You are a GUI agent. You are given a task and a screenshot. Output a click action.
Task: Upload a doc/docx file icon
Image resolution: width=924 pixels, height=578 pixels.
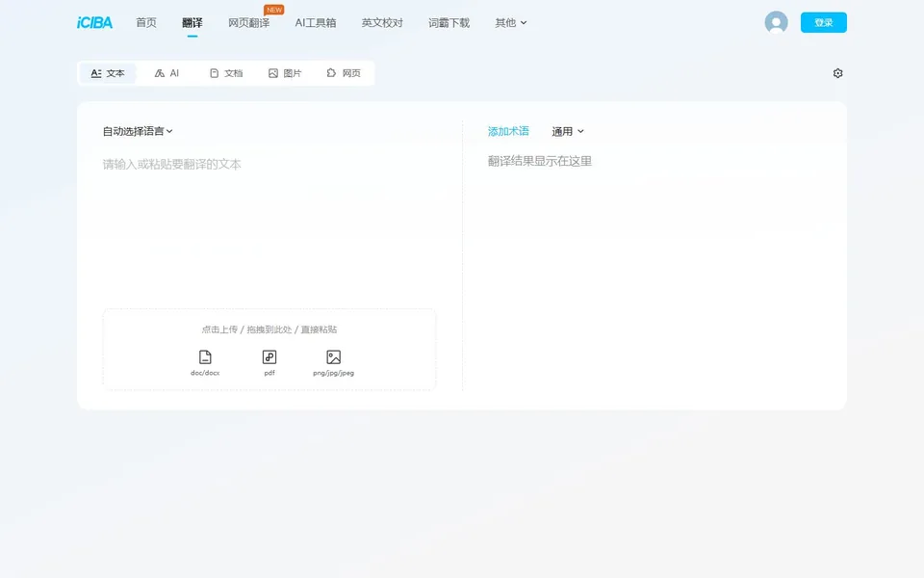tap(205, 357)
